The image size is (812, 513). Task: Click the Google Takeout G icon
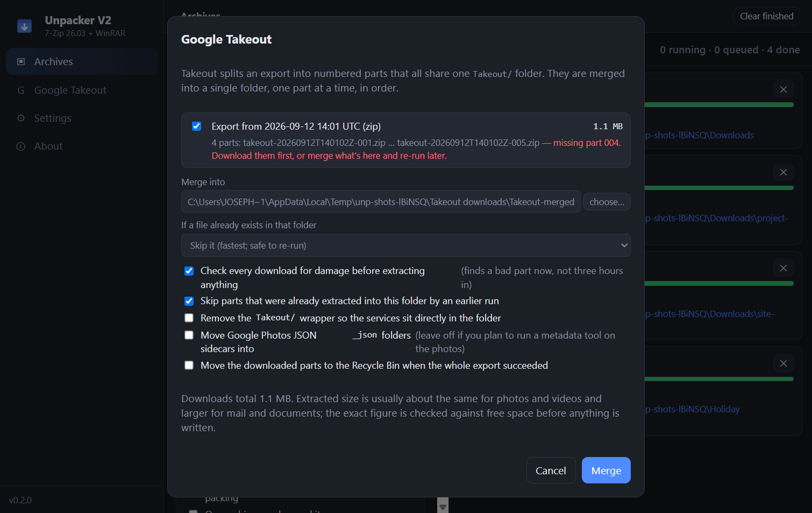click(x=21, y=90)
